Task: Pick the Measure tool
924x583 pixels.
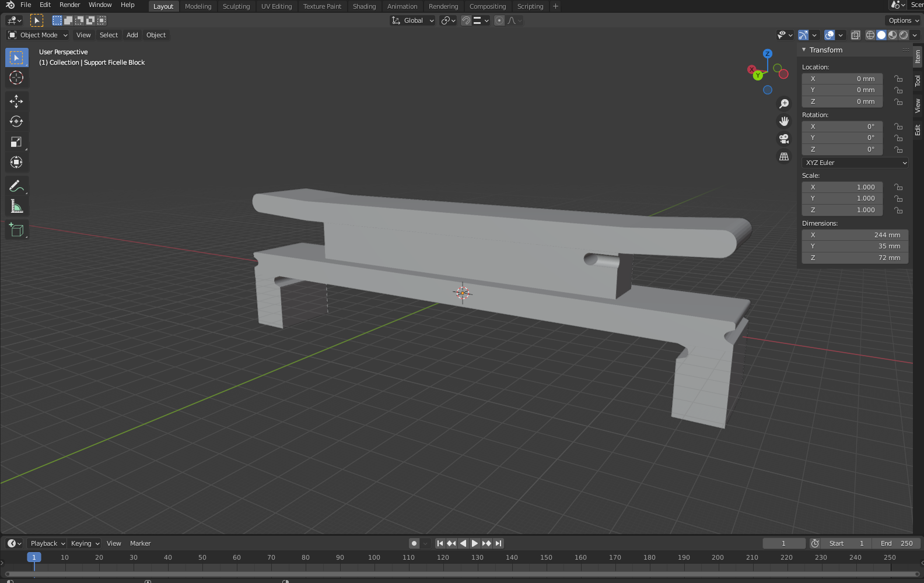Action: pyautogui.click(x=16, y=207)
